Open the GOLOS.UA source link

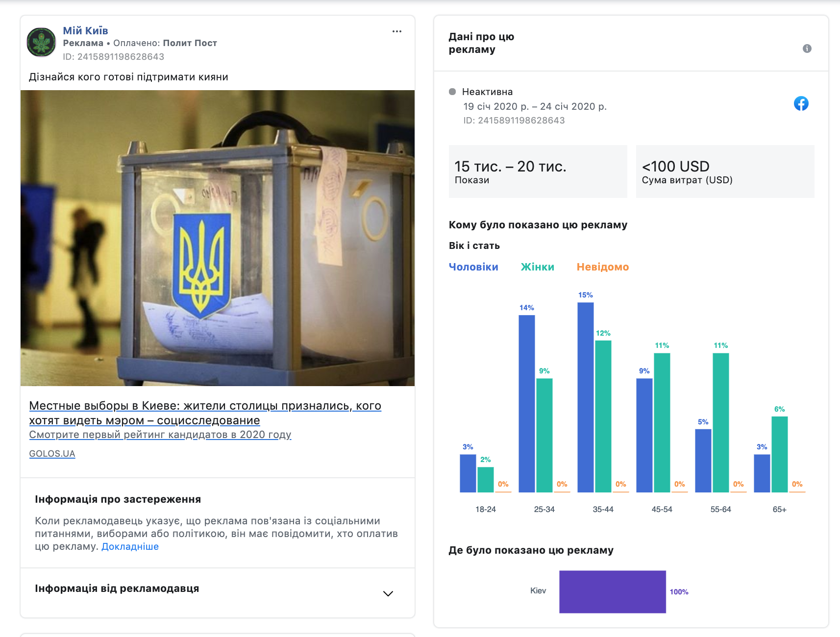52,454
